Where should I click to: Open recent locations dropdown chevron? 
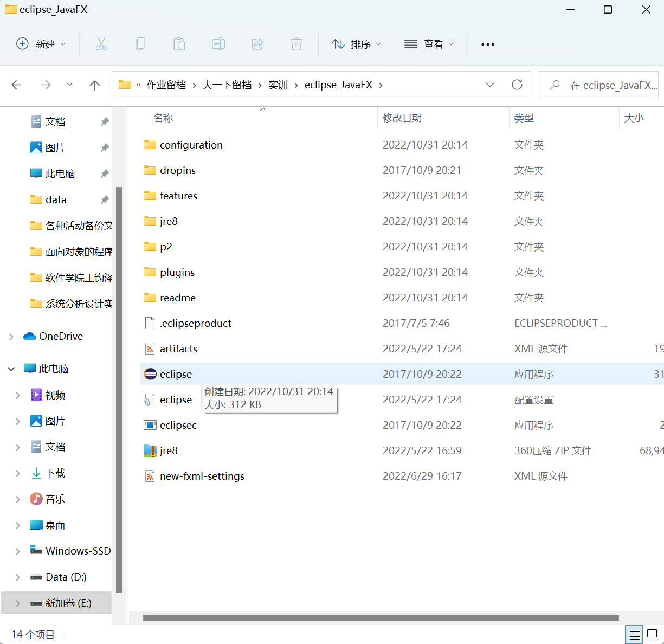point(69,85)
